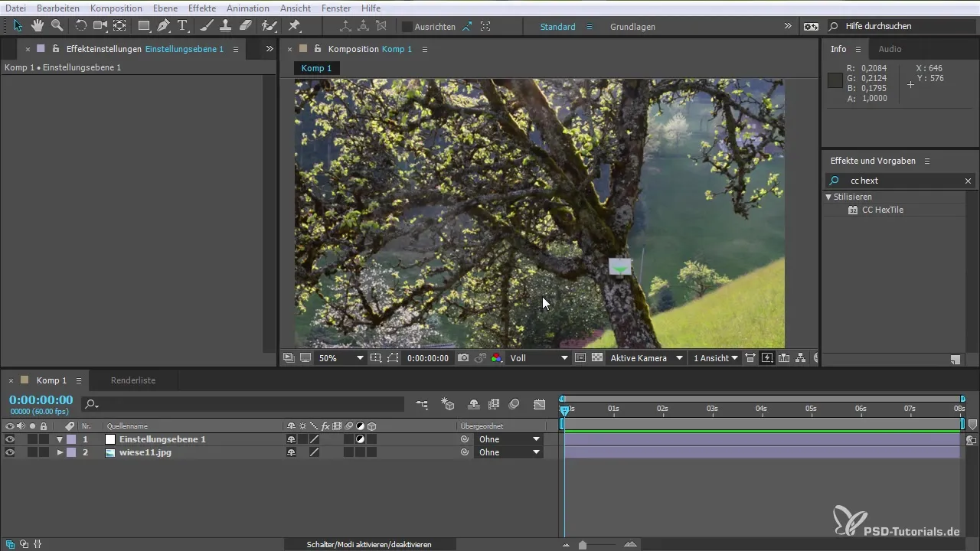Open the Komposition menu
This screenshot has height=551, width=980.
click(x=115, y=8)
